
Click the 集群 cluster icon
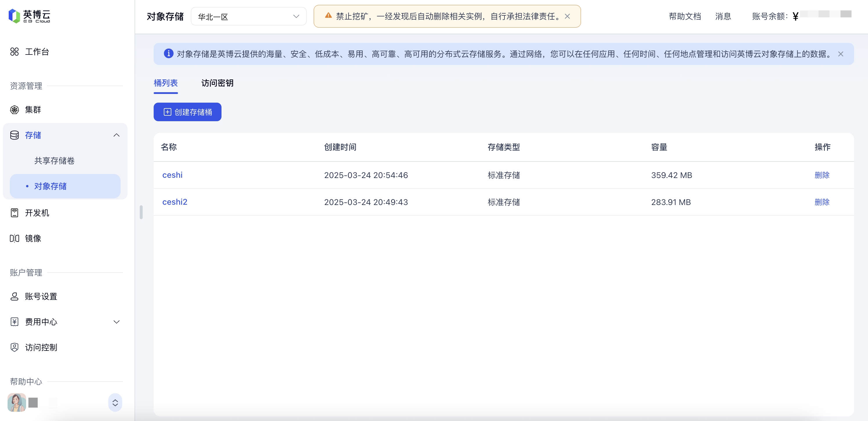[14, 110]
